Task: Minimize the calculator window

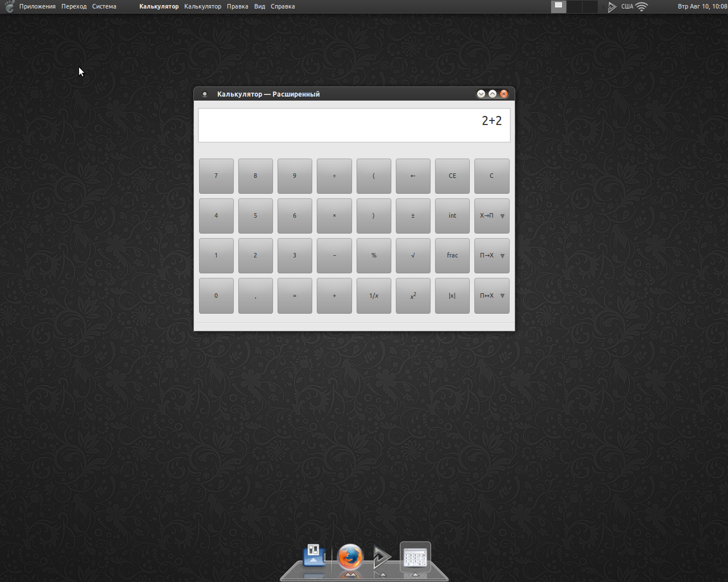Action: (x=481, y=94)
